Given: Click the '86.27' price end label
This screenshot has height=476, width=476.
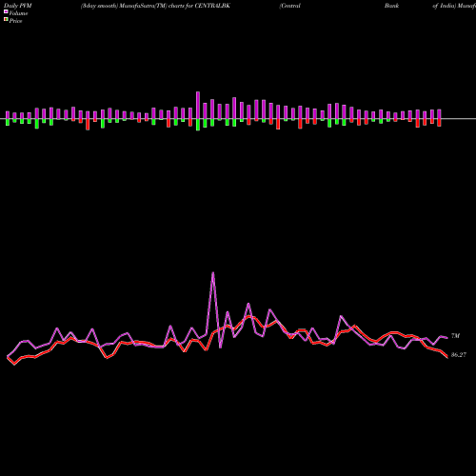Looking at the screenshot, I should tap(459, 355).
